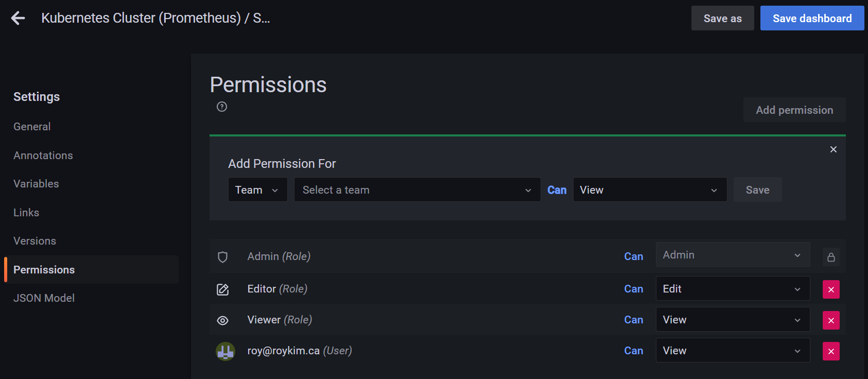
Task: Open the General settings section
Action: (32, 127)
